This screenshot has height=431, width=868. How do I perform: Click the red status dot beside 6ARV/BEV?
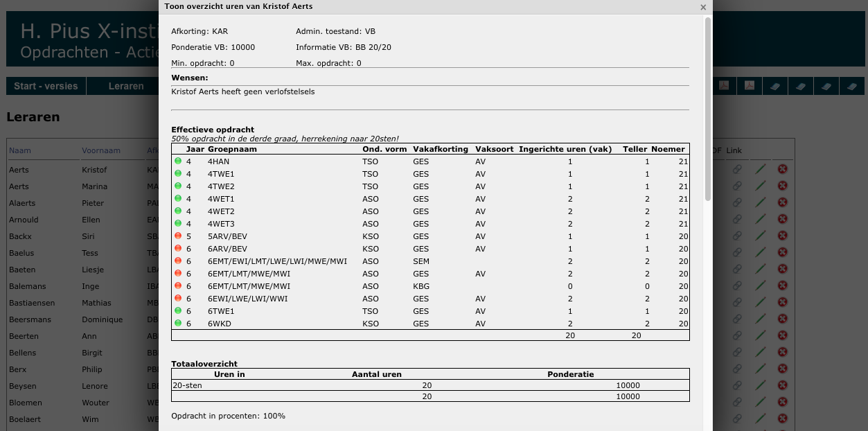178,249
